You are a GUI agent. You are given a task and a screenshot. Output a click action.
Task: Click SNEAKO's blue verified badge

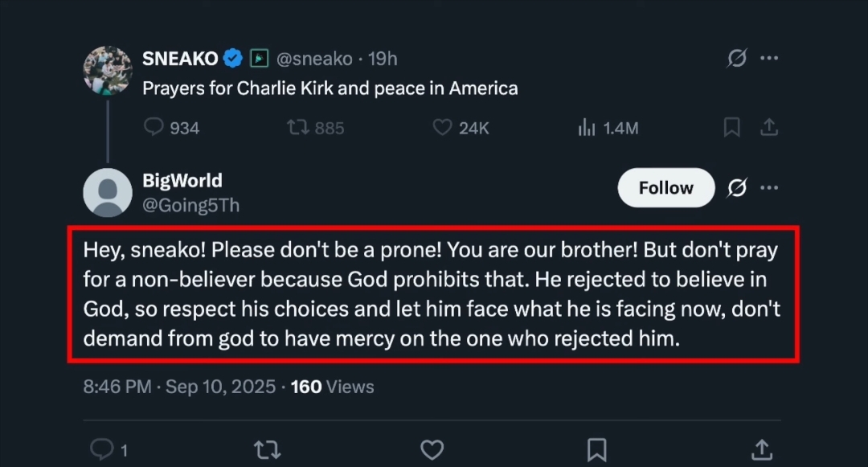233,59
